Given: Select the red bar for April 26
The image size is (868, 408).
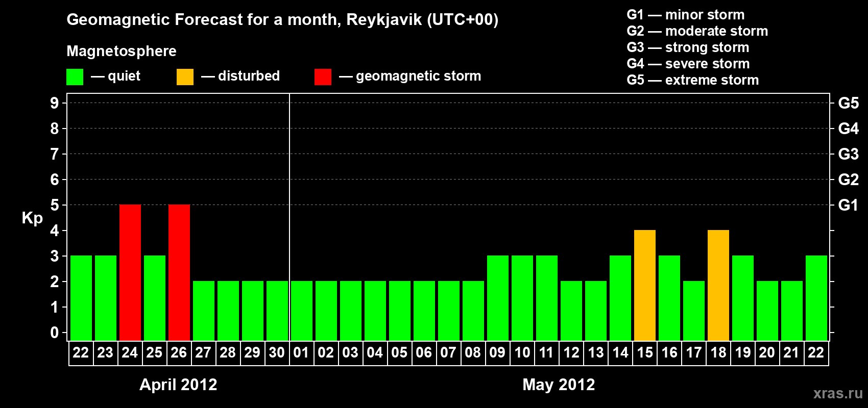Looking at the screenshot, I should (x=179, y=273).
